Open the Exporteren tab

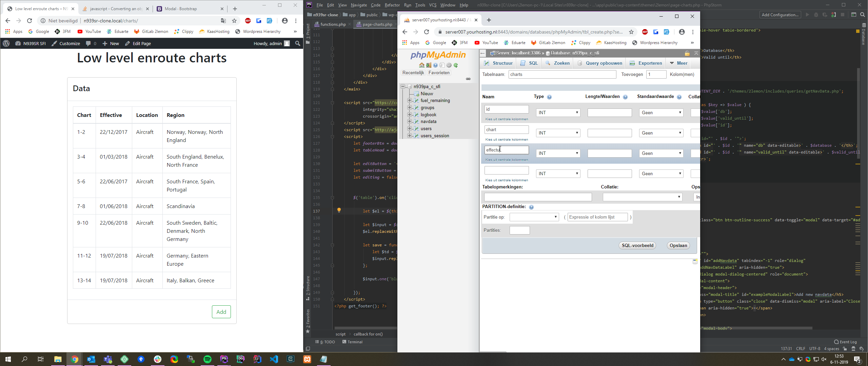(x=646, y=63)
